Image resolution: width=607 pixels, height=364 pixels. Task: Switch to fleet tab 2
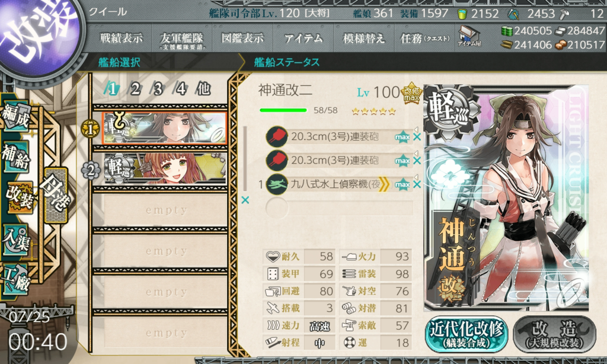(x=135, y=89)
